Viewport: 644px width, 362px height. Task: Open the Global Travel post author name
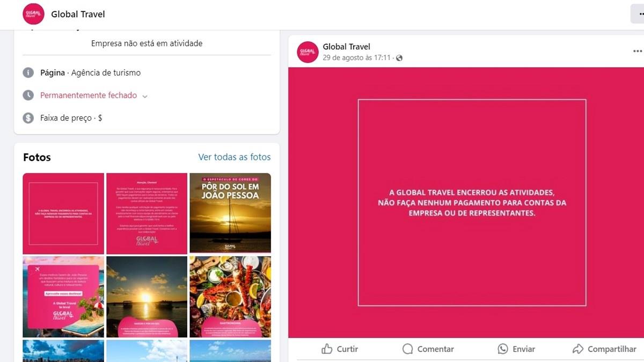347,47
